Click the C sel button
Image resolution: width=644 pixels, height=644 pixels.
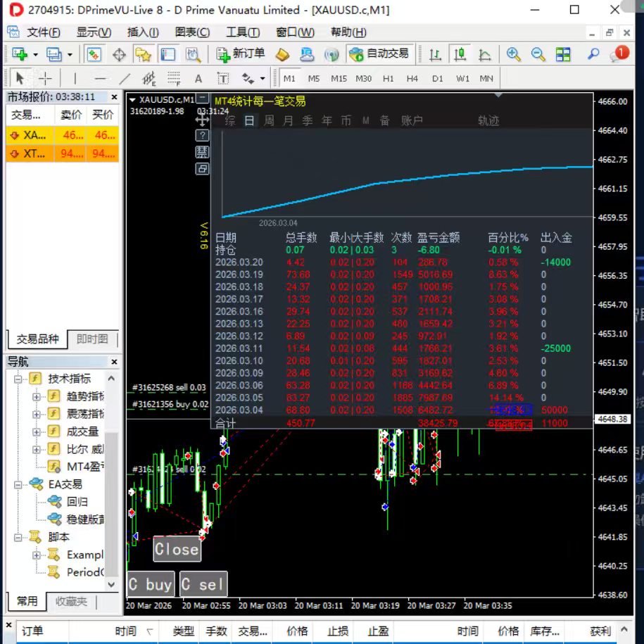[x=203, y=584]
